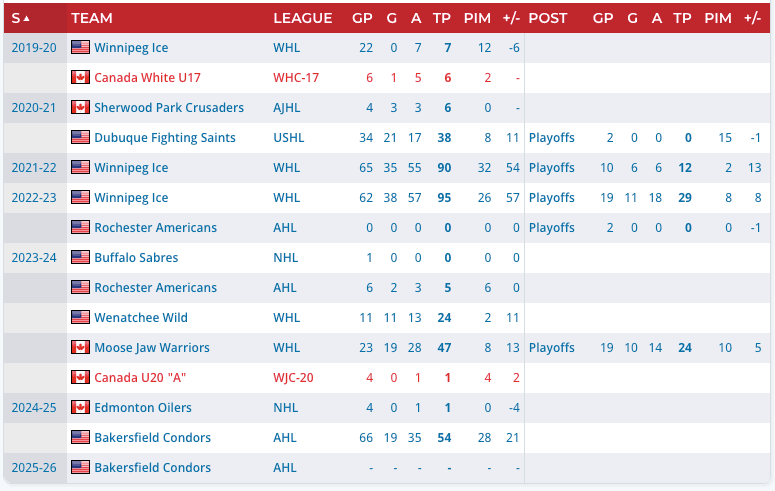The width and height of the screenshot is (775, 491).
Task: Open Playoffs link in Moose Jaw Warriors row
Action: point(552,348)
